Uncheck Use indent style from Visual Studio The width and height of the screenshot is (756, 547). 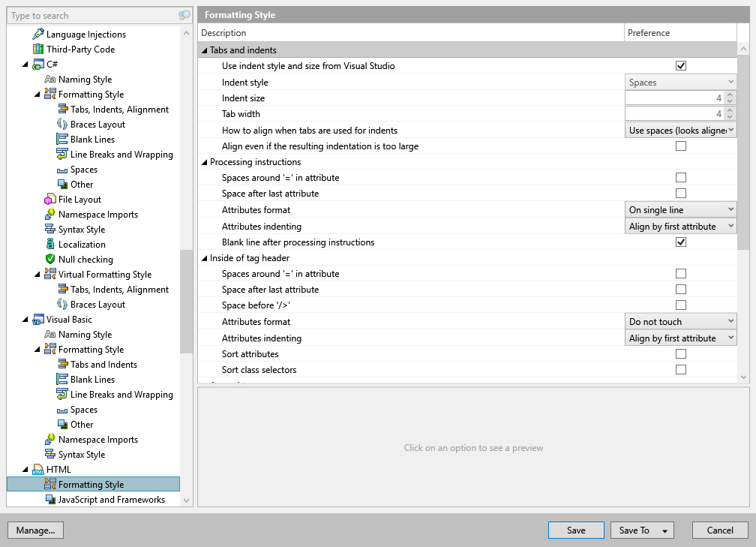(x=681, y=65)
